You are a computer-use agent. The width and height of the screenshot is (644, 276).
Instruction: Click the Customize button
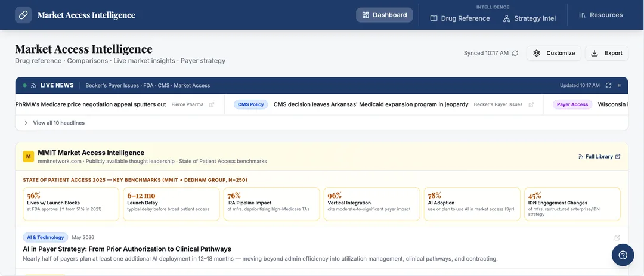tap(553, 54)
